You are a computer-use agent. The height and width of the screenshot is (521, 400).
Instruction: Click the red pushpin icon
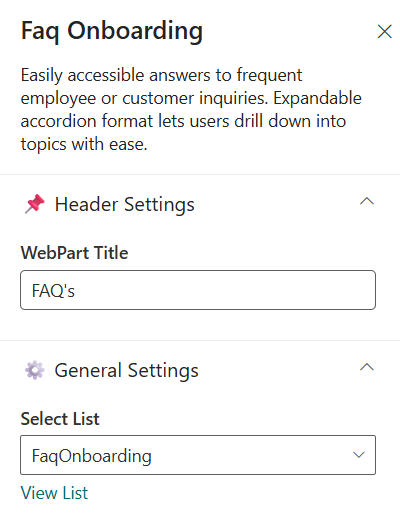(x=35, y=204)
